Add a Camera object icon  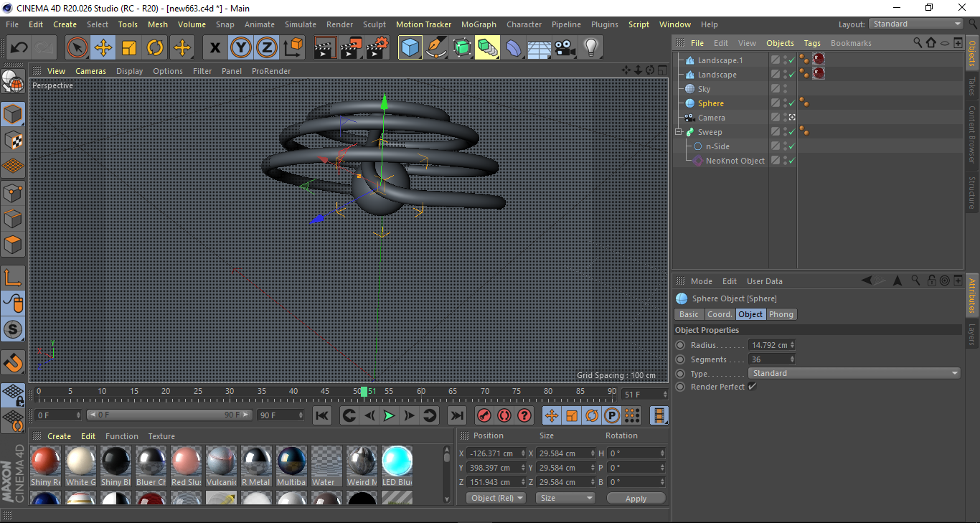[x=565, y=48]
